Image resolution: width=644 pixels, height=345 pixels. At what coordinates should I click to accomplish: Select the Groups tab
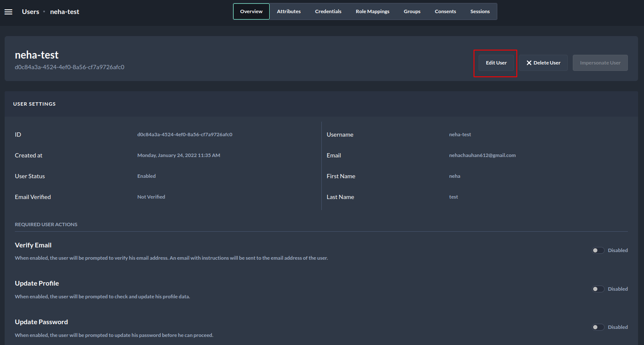coord(412,11)
